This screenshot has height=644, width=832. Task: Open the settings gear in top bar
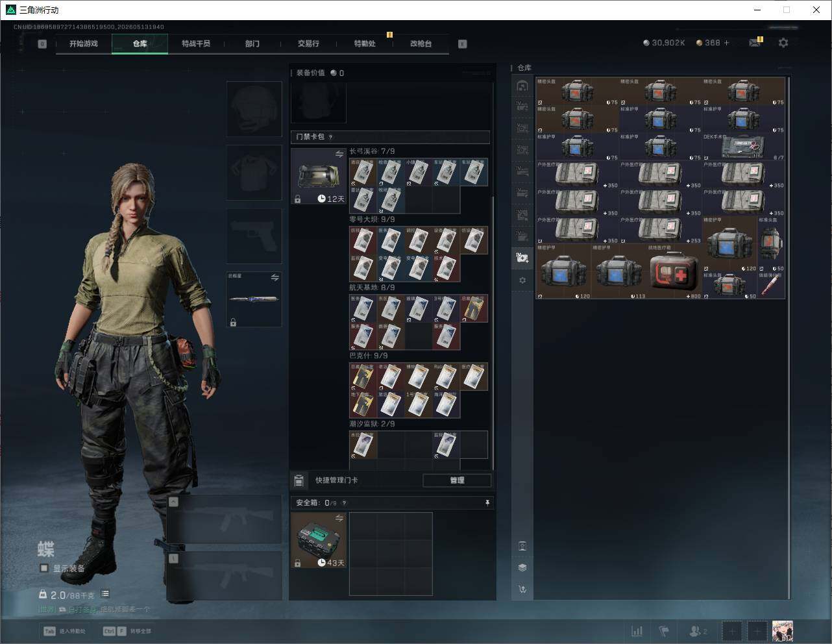[783, 43]
